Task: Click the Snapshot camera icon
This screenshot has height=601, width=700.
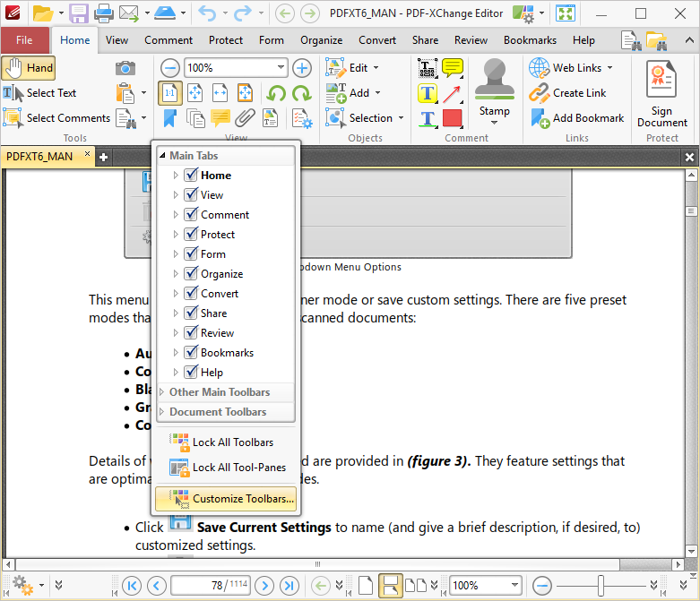Action: pos(125,68)
